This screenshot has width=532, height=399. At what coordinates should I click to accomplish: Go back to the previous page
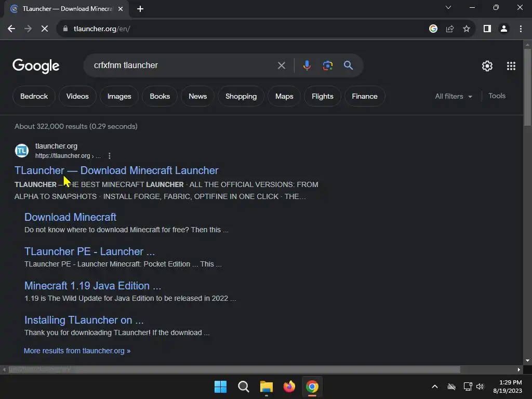coord(11,29)
